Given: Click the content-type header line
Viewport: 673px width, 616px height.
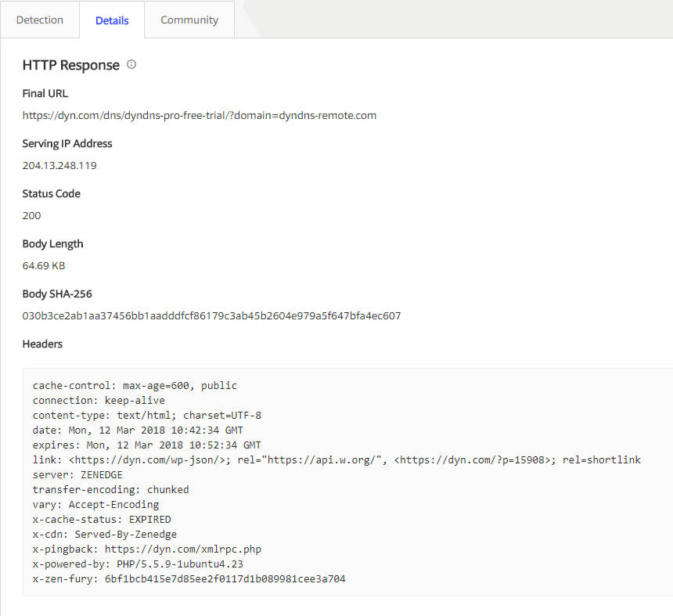Looking at the screenshot, I should (147, 416).
